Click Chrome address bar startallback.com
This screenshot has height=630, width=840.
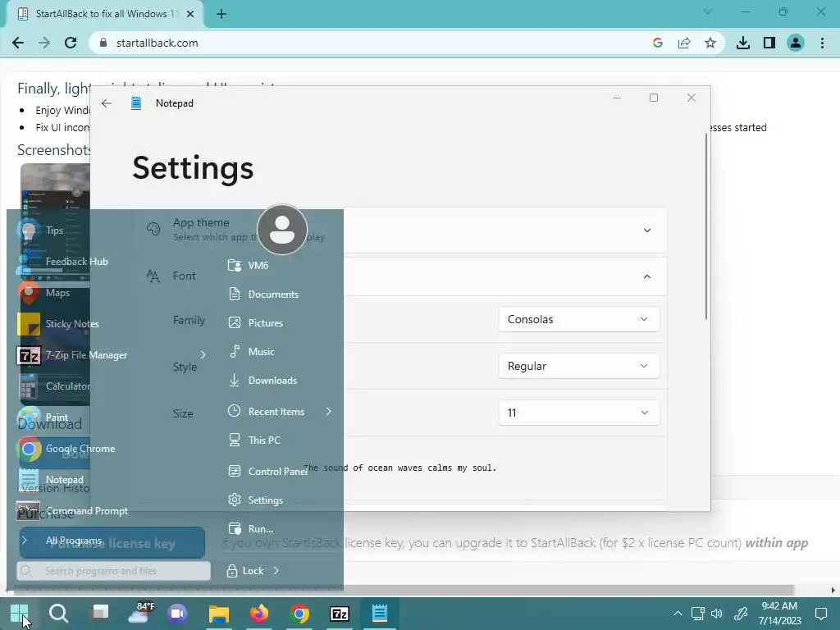coord(157,43)
